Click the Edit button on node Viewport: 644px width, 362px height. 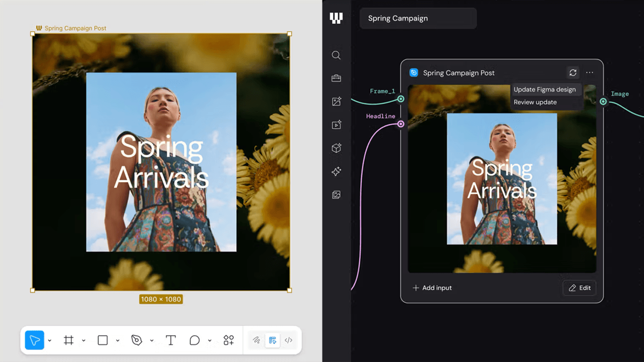click(579, 288)
